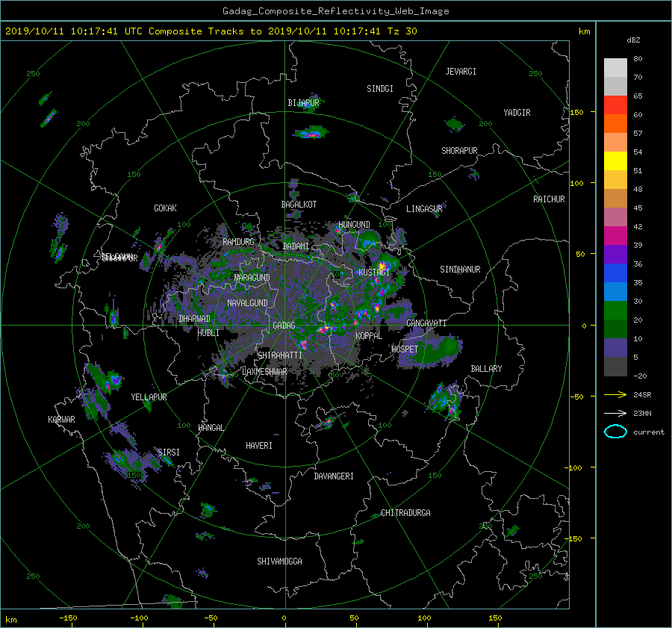Screen dimensions: 672x628
Task: Click the GADAG radar site label
Action: pyautogui.click(x=284, y=326)
